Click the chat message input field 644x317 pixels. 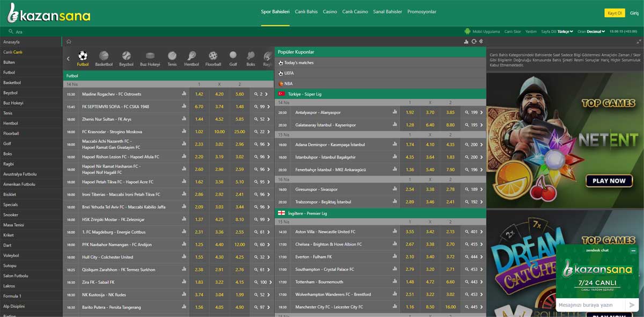(x=590, y=305)
